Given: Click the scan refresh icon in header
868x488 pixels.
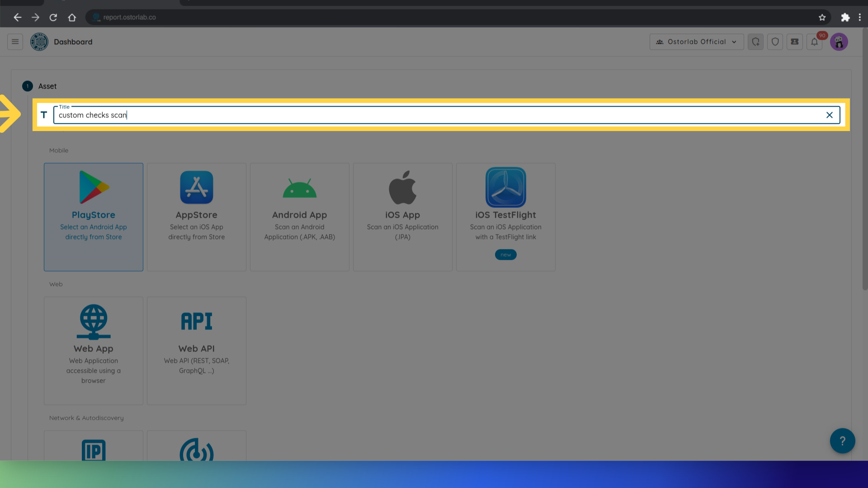Looking at the screenshot, I should [755, 42].
